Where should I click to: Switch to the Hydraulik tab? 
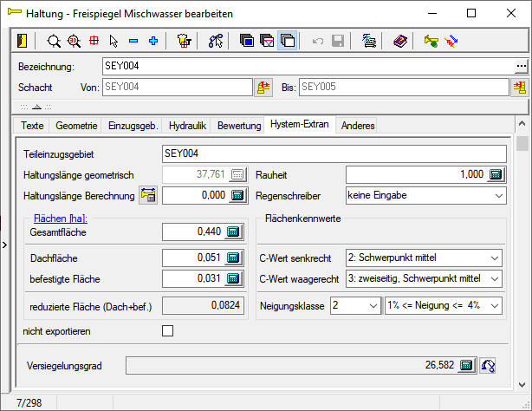pyautogui.click(x=187, y=126)
